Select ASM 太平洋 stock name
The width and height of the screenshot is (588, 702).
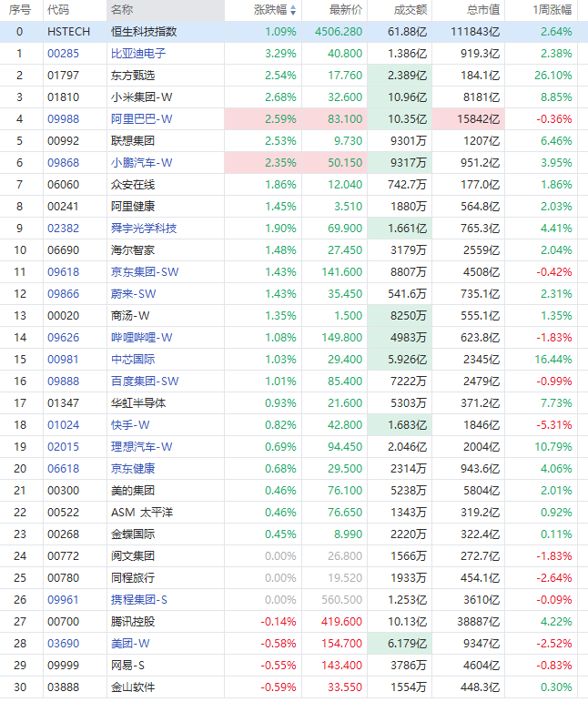pos(142,513)
